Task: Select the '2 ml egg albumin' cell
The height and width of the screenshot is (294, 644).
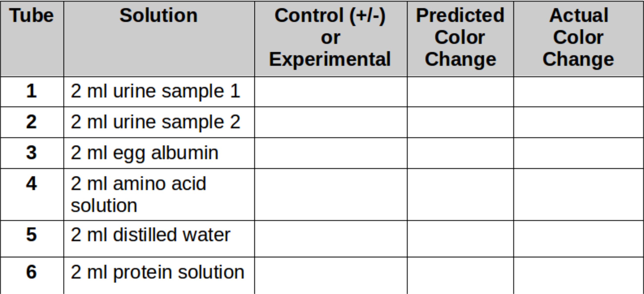Action: [144, 153]
